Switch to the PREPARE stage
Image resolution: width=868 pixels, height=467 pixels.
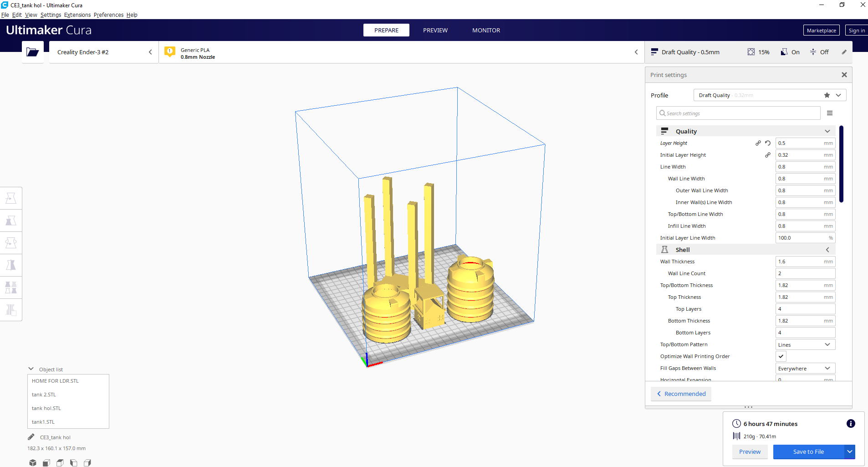click(386, 30)
